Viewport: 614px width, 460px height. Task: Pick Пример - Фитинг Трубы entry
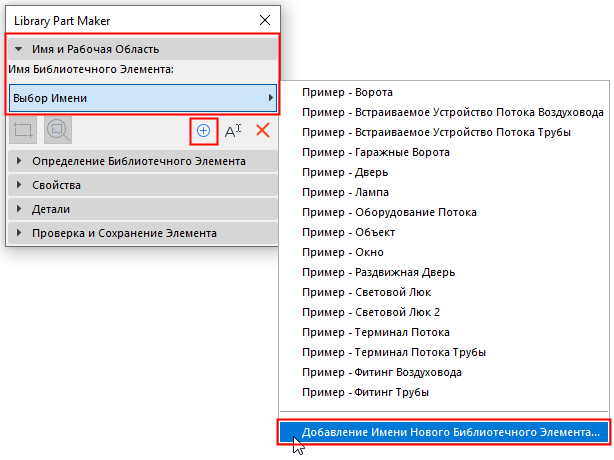pyautogui.click(x=365, y=392)
